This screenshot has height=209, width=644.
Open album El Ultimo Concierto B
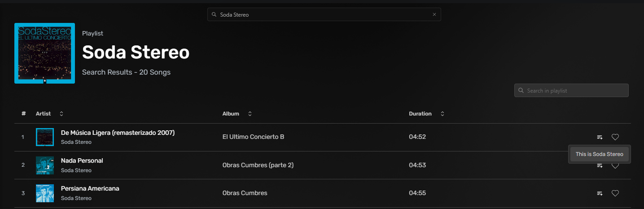(253, 137)
